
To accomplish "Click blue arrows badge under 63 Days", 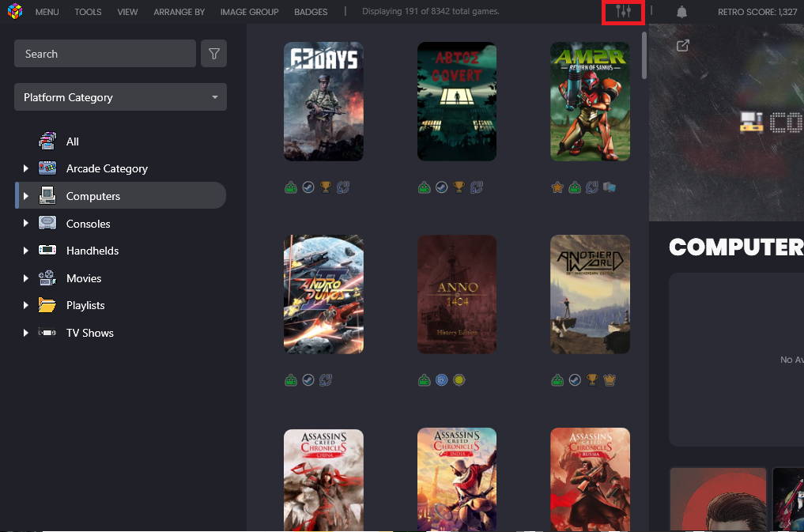I will click(x=343, y=187).
